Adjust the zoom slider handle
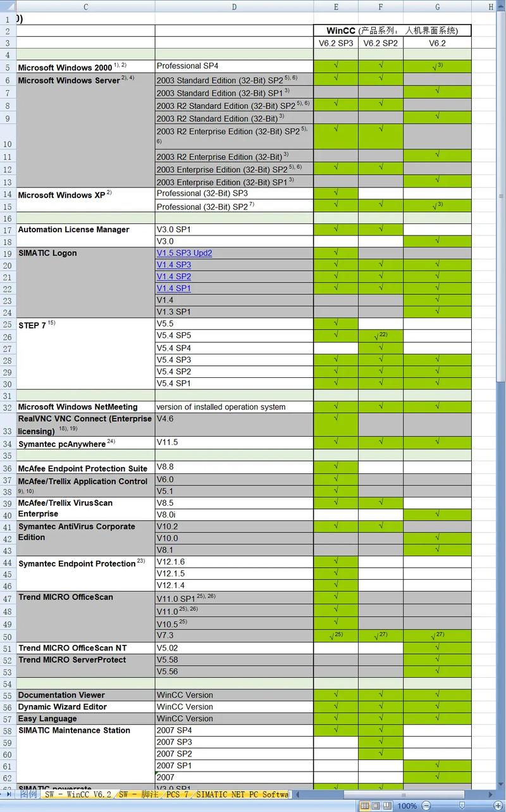506x812 pixels. tap(462, 806)
